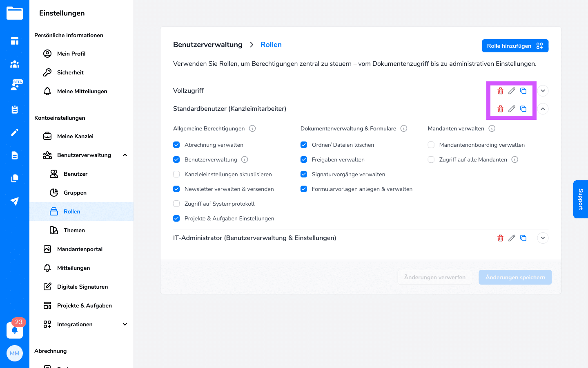Expand the Vollzugriff role details
This screenshot has width=588, height=368.
543,91
